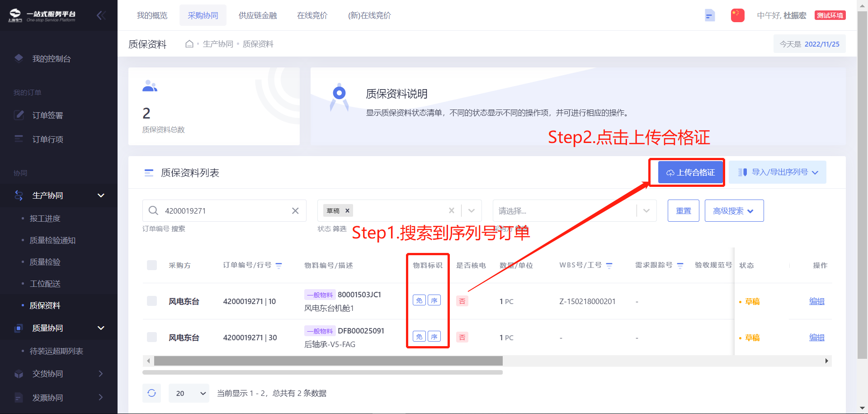This screenshot has width=868, height=414.
Task: Clear the order number search field
Action: coord(295,211)
